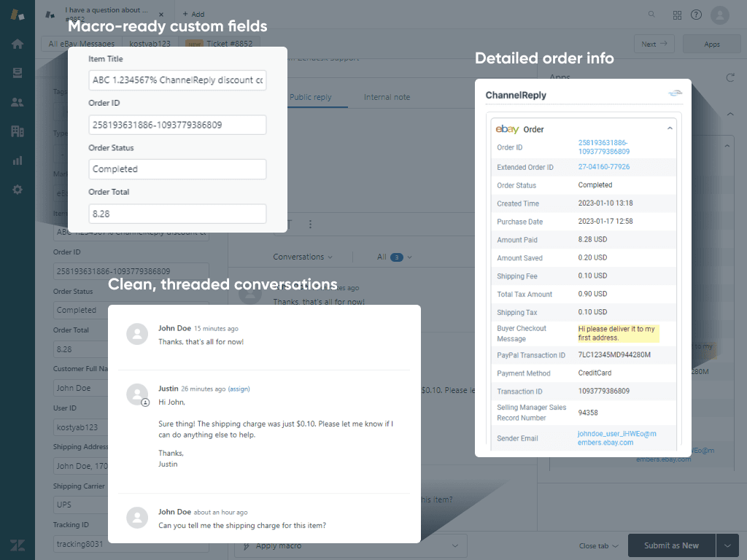Viewport: 747px width, 560px height.
Task: Open the composer more options dots icon
Action: click(x=310, y=224)
